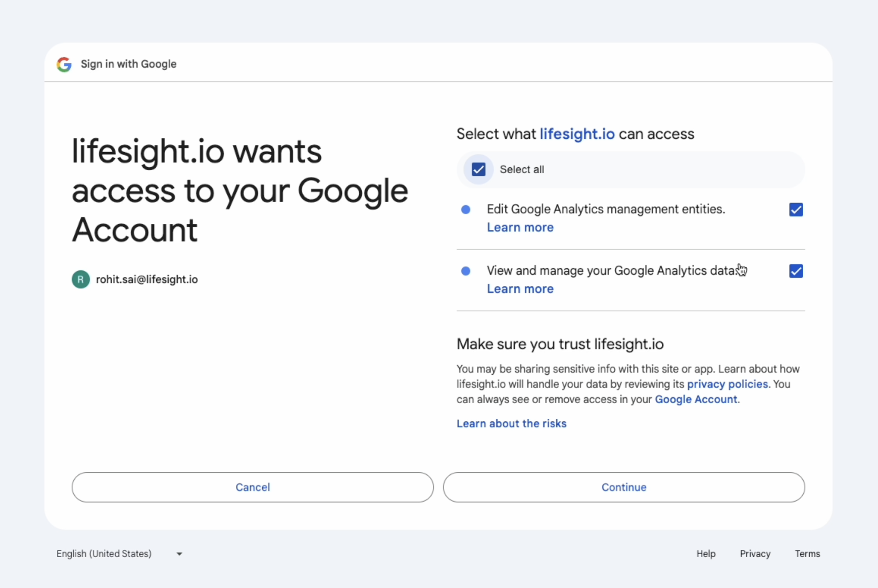Viewport: 878px width, 588px height.
Task: Click the rohit.sai@lifesight.io email text
Action: (147, 279)
